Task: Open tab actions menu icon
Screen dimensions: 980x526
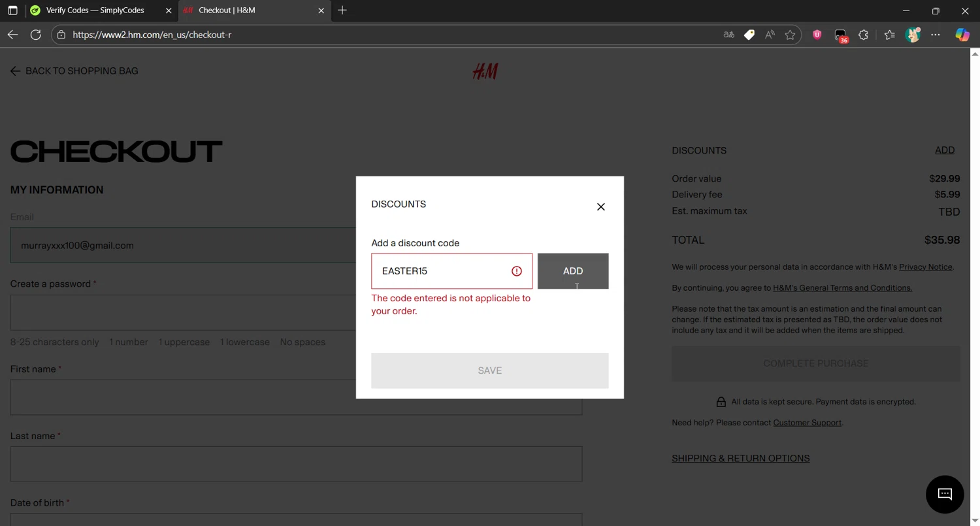Action: point(12,10)
